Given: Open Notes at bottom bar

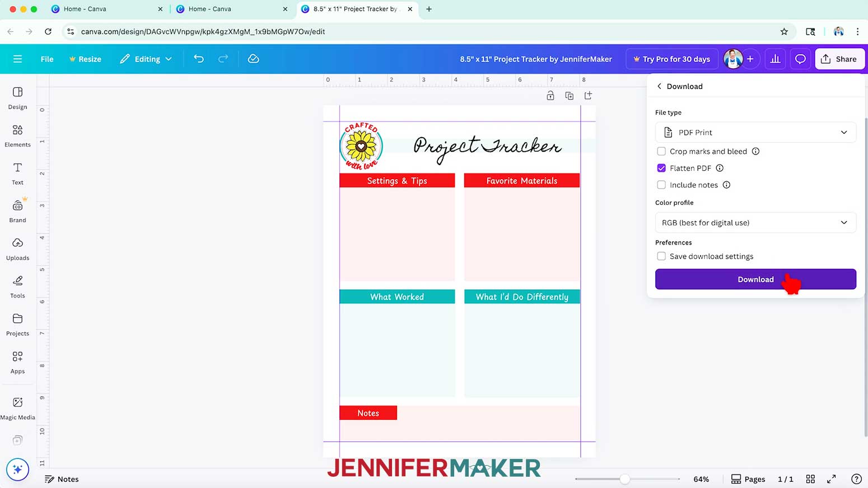Looking at the screenshot, I should [62, 479].
